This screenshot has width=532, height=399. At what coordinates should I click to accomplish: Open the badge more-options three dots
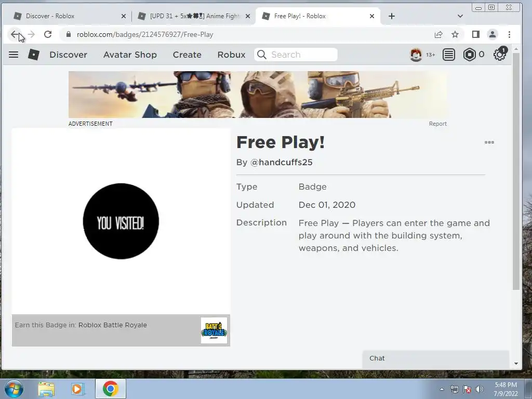click(489, 142)
